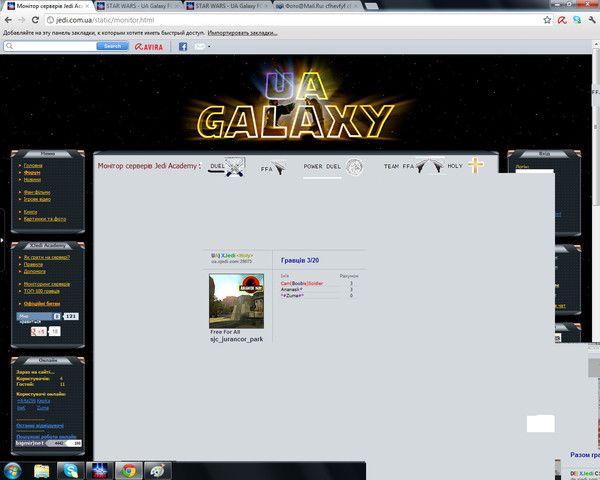Viewport: 600px width, 480px height.
Task: Switch to the Монітор серверів Jedi Academy tab
Action: [48, 6]
